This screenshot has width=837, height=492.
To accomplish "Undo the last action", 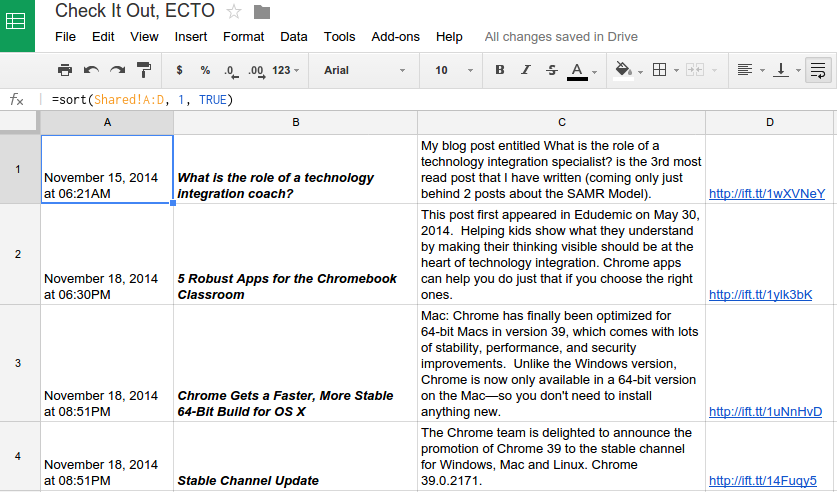I will pyautogui.click(x=92, y=70).
